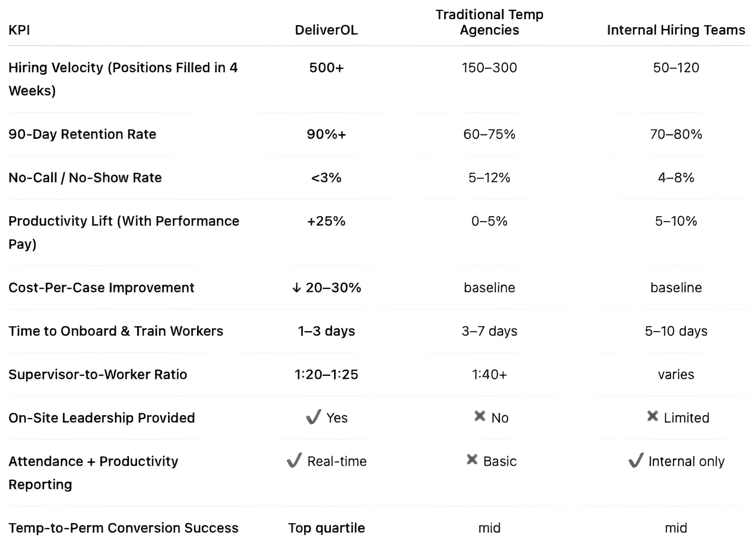Select the Cost-Per-Case Improvement row label
Image resolution: width=756 pixels, height=553 pixels.
point(101,288)
